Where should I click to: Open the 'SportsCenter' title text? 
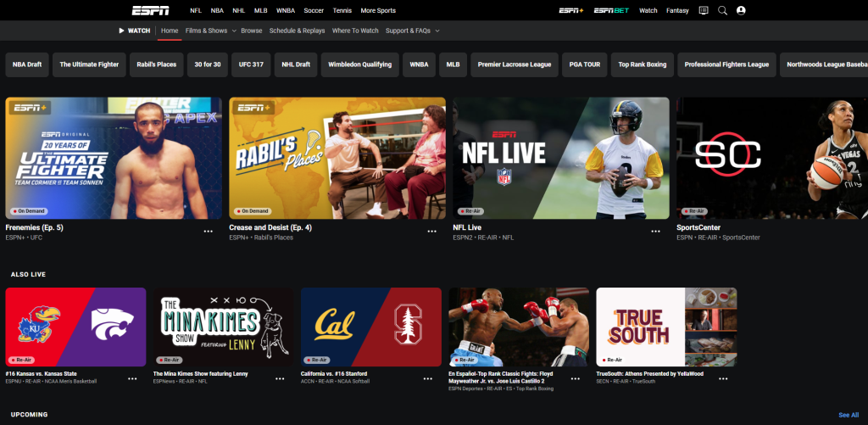tap(698, 227)
